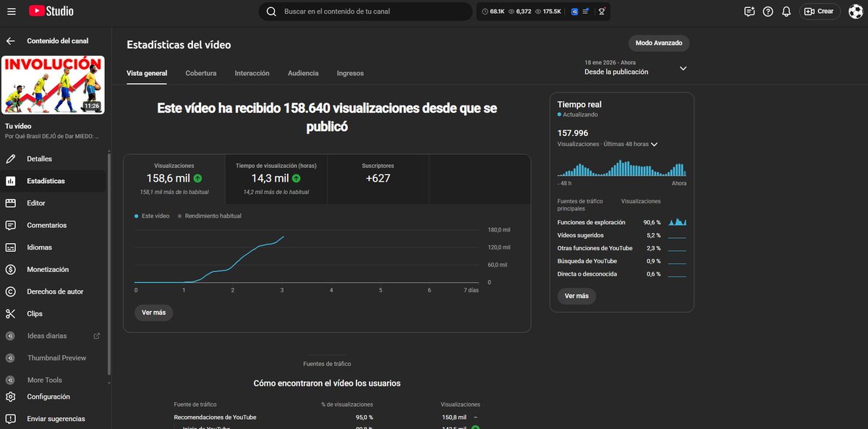Click the YouTube Studio logo
Viewport: 868px width, 429px height.
tap(51, 12)
